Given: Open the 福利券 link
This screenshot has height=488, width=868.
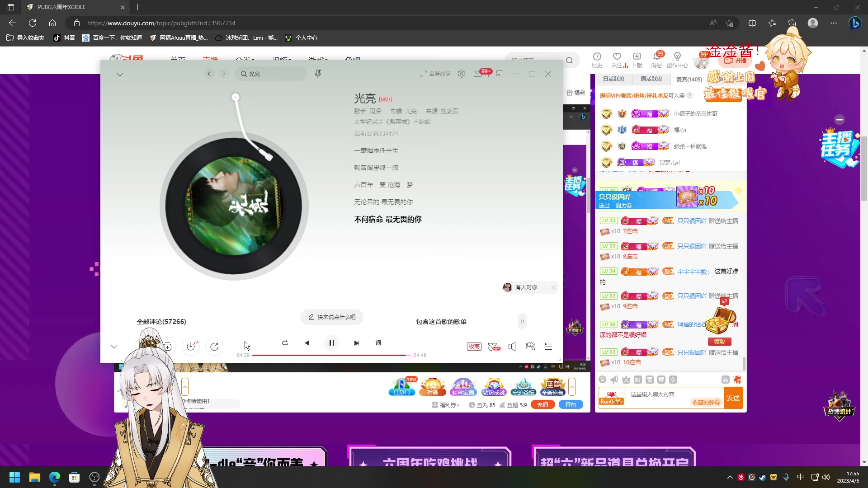Looking at the screenshot, I should coord(446,405).
